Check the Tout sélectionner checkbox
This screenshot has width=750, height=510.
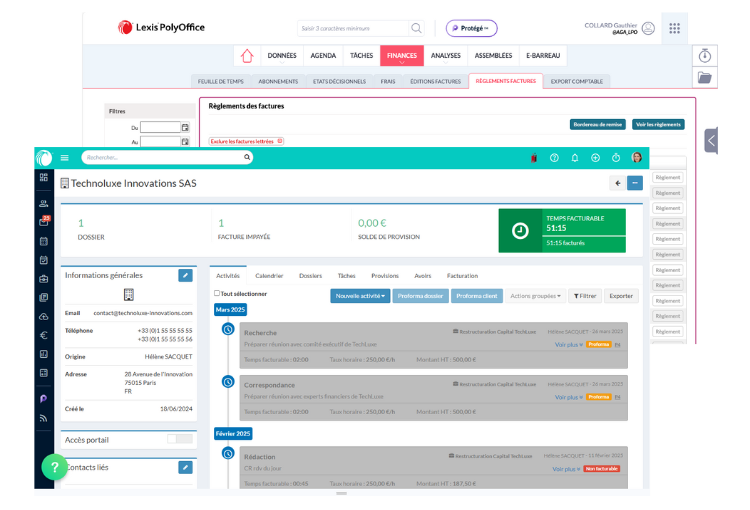218,294
